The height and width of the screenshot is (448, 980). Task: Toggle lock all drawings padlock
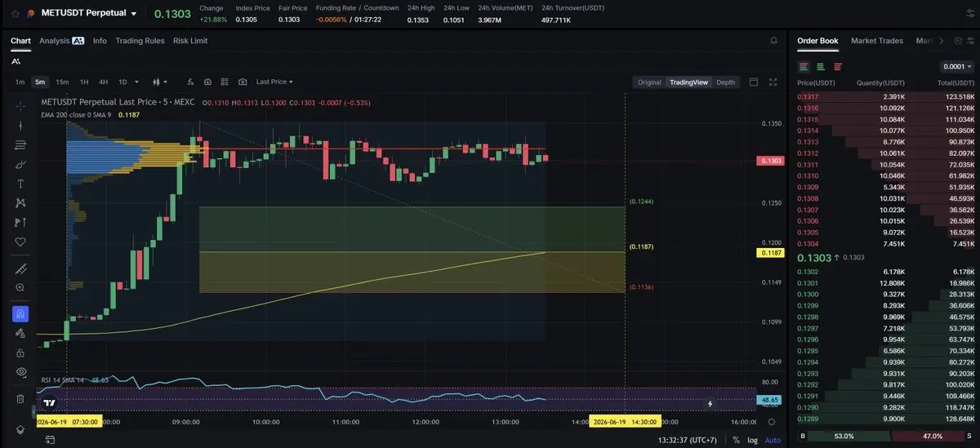click(20, 353)
